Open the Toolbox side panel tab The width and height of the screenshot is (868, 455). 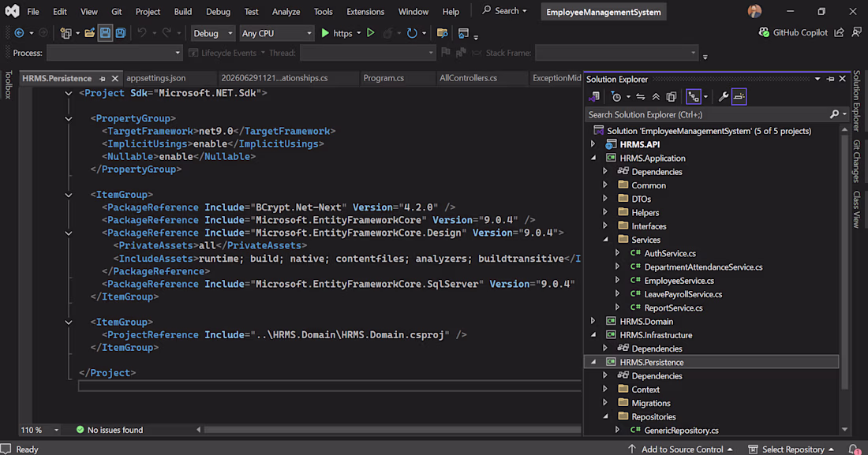[8, 84]
